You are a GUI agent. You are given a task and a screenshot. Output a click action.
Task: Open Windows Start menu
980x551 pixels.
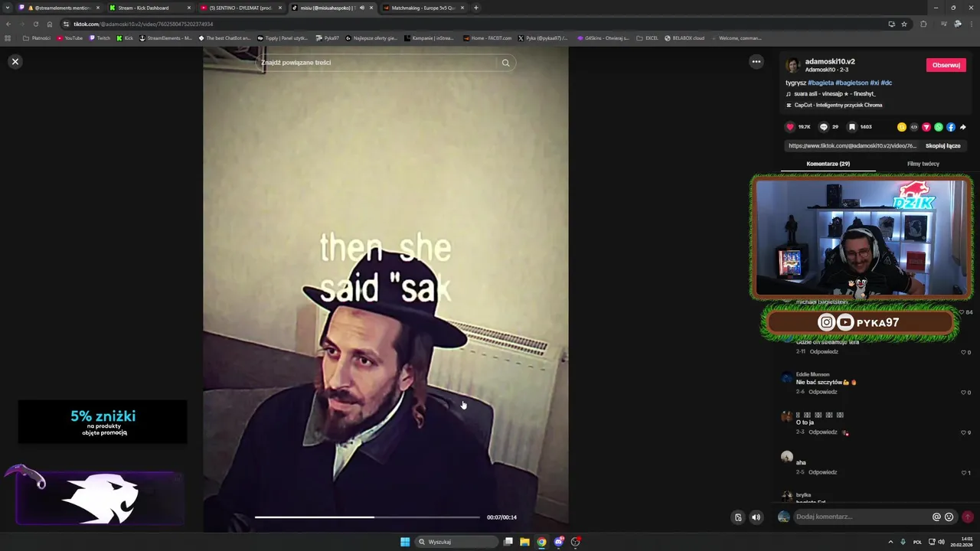click(405, 542)
